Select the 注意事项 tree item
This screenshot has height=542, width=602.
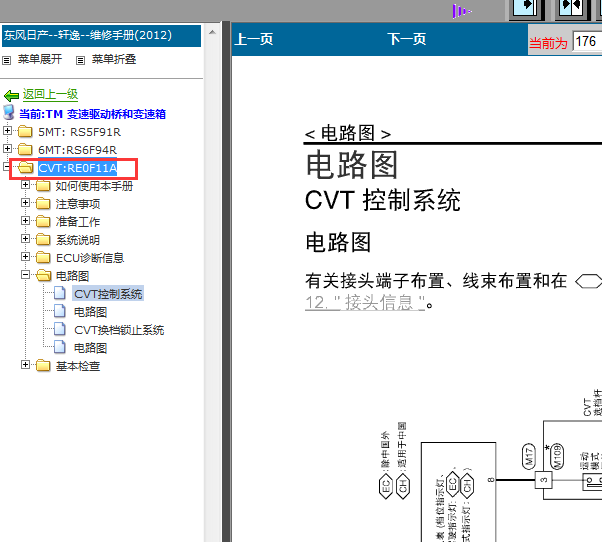click(x=78, y=204)
